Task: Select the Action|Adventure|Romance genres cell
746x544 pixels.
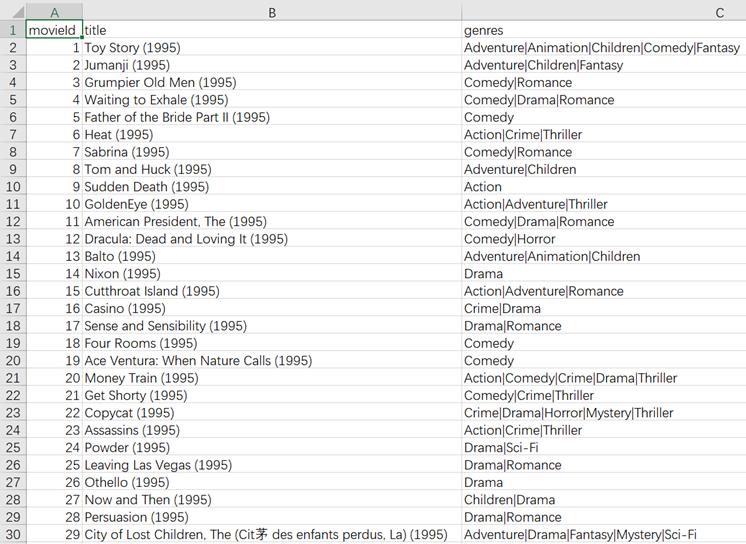Action: pos(604,291)
